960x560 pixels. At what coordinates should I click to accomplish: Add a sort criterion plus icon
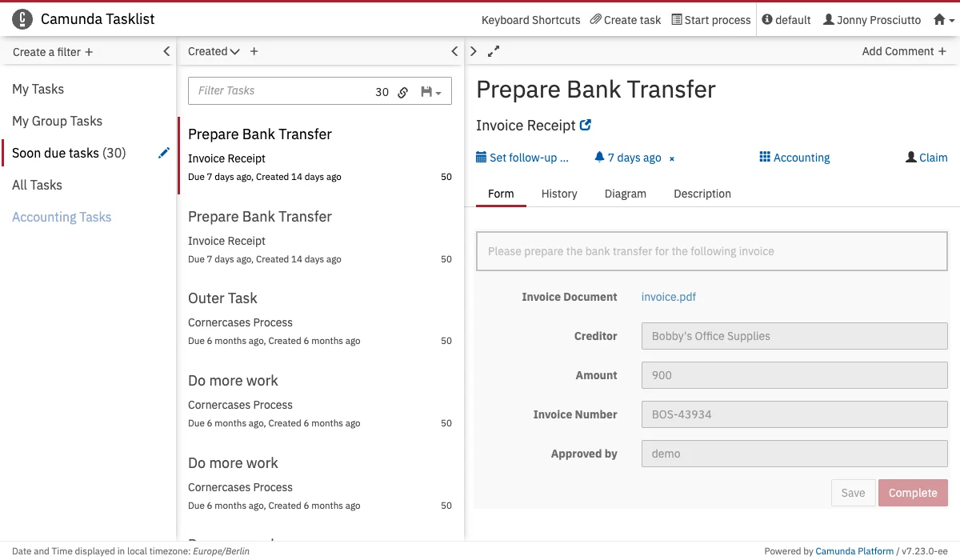254,51
